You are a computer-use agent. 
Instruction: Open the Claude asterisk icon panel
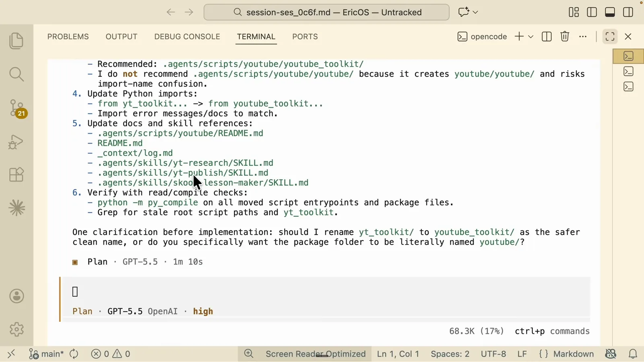click(17, 208)
